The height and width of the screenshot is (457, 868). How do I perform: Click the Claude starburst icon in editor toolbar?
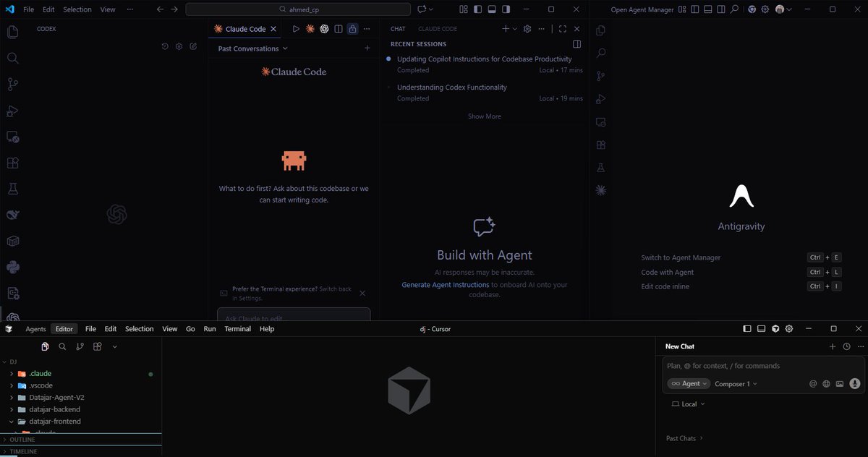click(310, 29)
